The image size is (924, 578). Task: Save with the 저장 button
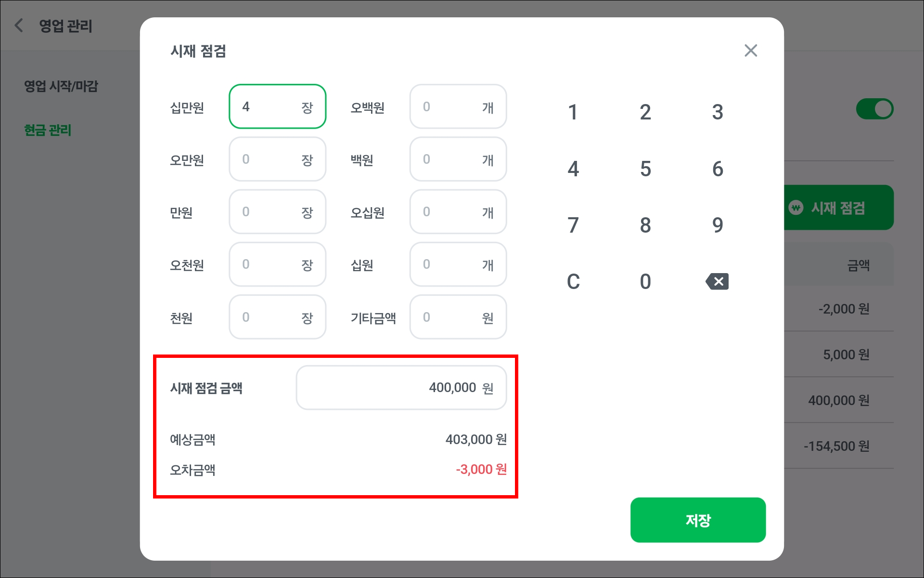pyautogui.click(x=697, y=520)
